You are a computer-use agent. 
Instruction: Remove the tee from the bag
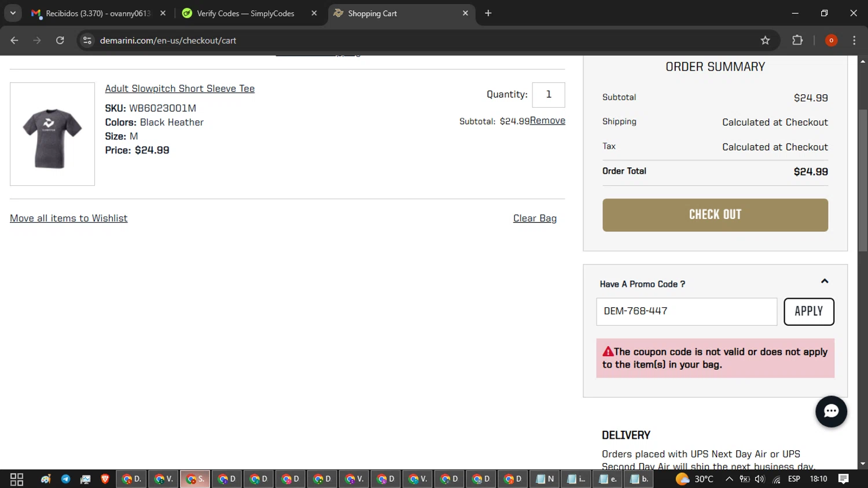click(547, 120)
